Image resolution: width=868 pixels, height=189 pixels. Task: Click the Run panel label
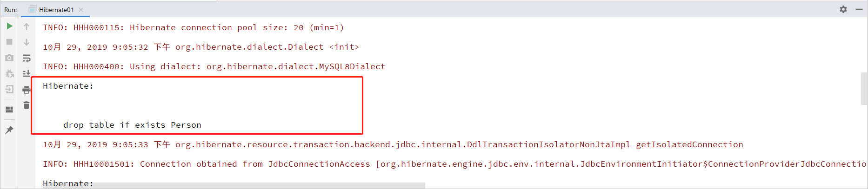[x=11, y=10]
